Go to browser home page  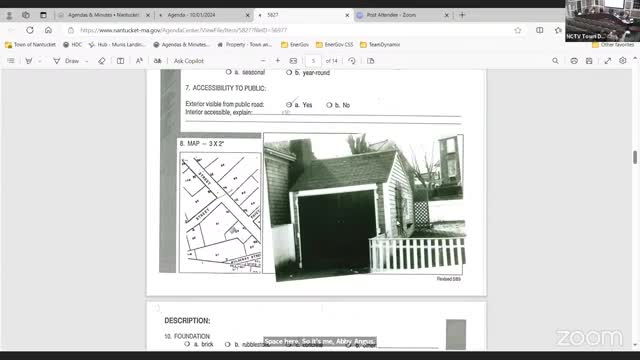48,30
